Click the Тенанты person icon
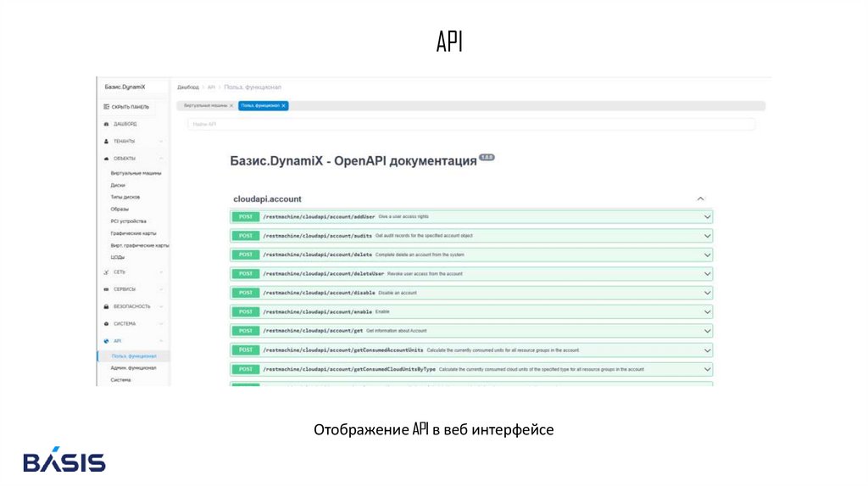868x487 pixels. pos(106,142)
